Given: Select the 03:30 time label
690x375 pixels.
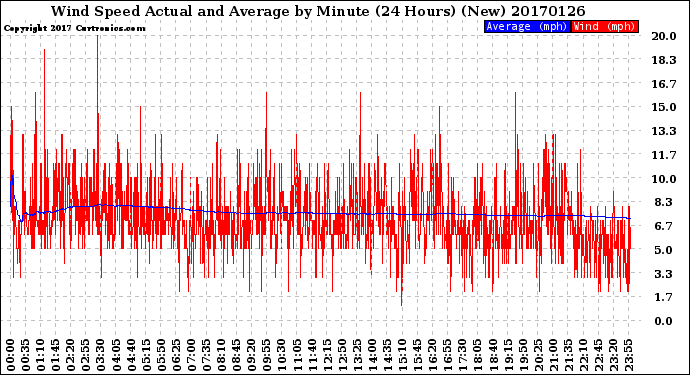Looking at the screenshot, I should pyautogui.click(x=101, y=355).
